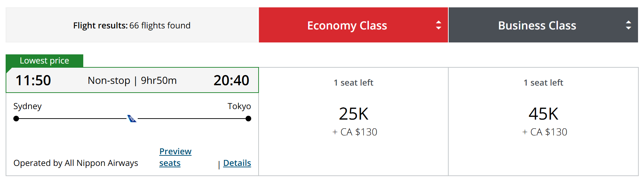Sort results by Economy Class column

(347, 25)
